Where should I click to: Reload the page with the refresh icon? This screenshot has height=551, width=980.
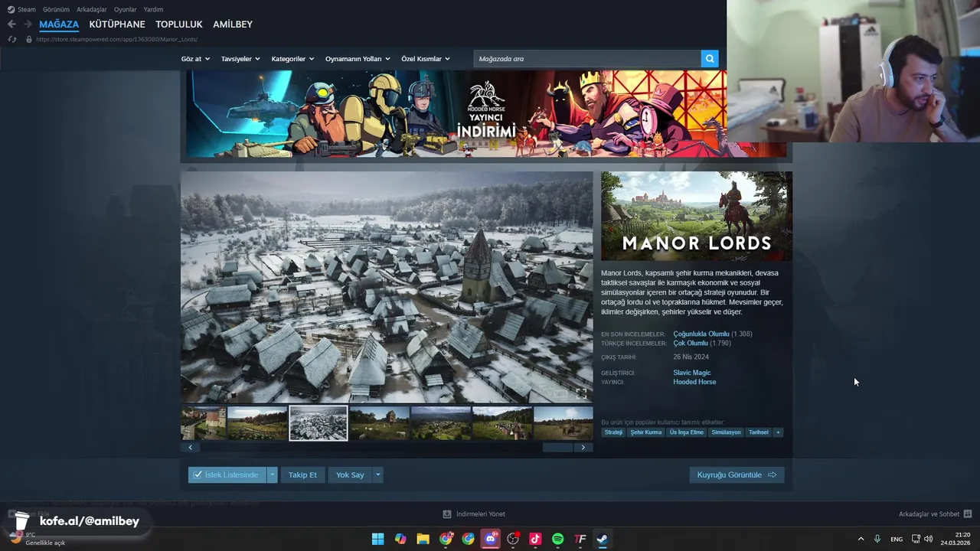(11, 39)
